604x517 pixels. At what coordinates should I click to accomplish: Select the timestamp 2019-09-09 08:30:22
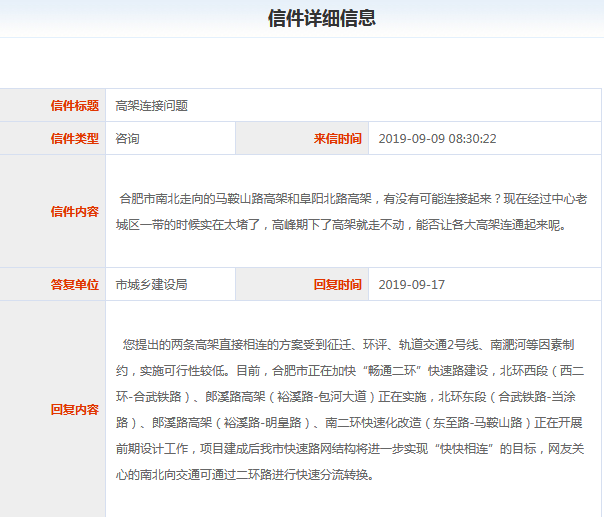[437, 138]
